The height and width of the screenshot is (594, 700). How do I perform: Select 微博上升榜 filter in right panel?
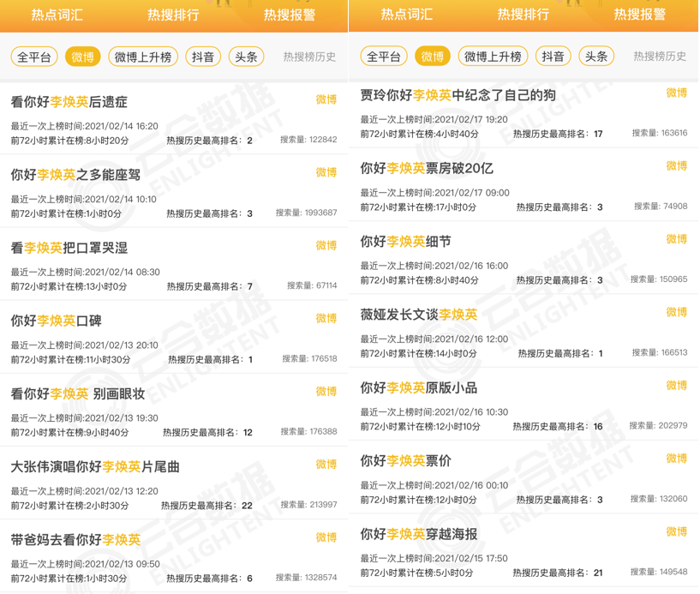(493, 57)
